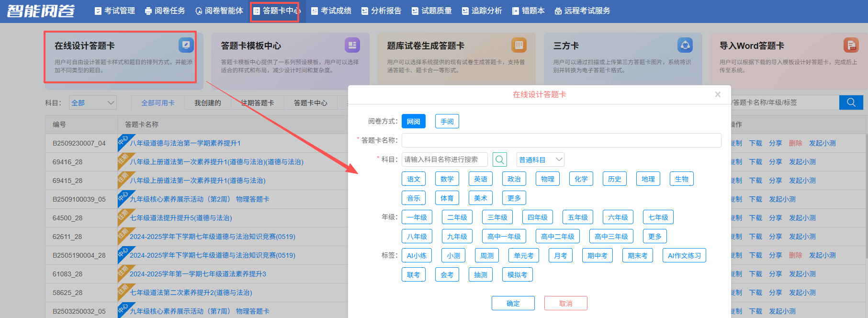Open 追踪分析 in the top navigation
Viewport: 868px width, 318px height.
pos(482,11)
